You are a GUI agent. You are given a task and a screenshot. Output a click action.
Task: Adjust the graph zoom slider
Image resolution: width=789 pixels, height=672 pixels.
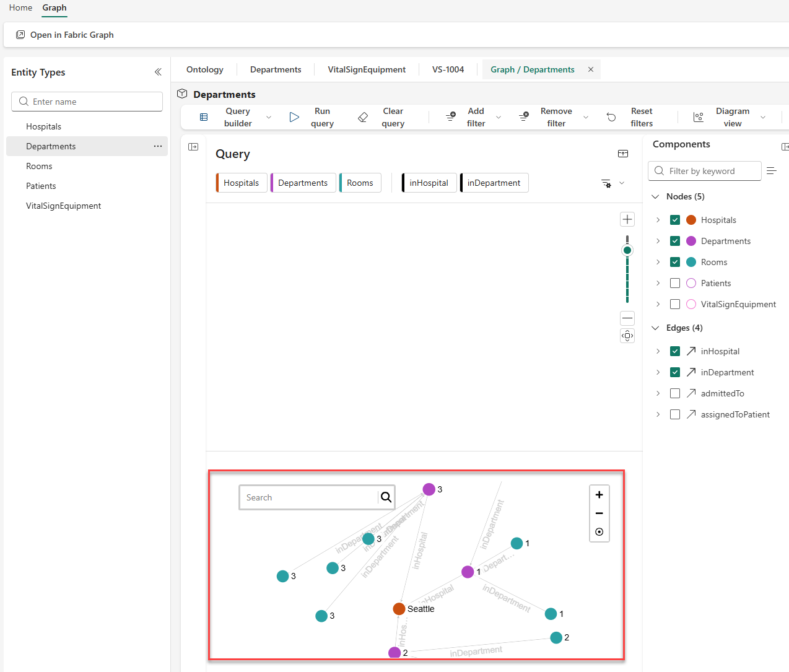point(627,250)
